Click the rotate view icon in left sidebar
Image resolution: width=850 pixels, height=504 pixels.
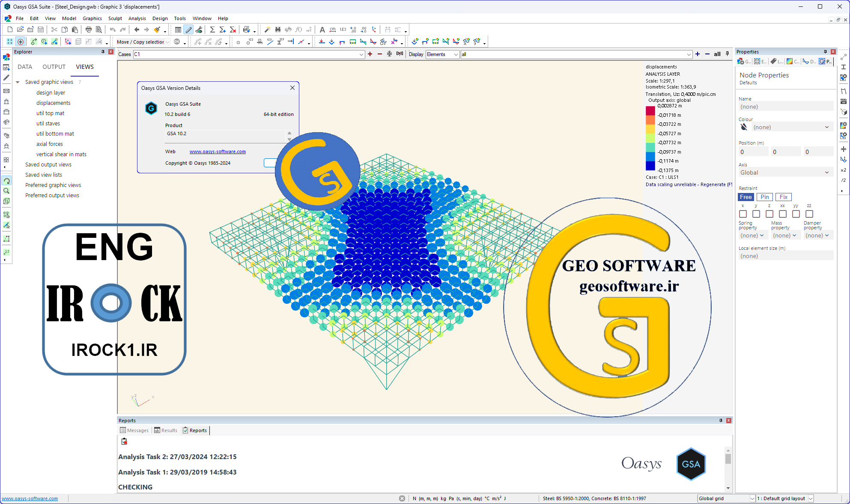pyautogui.click(x=6, y=181)
